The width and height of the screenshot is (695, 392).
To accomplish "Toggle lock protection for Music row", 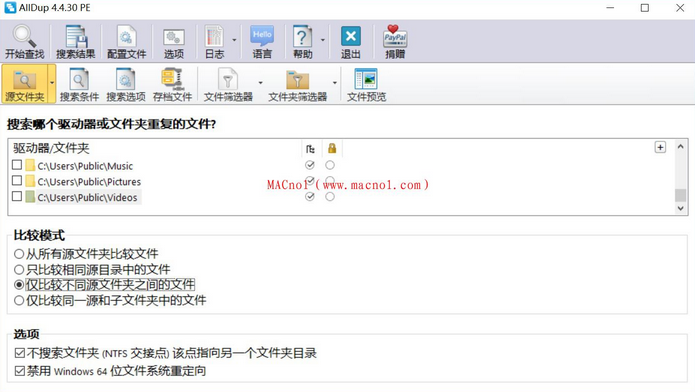I will pyautogui.click(x=330, y=165).
